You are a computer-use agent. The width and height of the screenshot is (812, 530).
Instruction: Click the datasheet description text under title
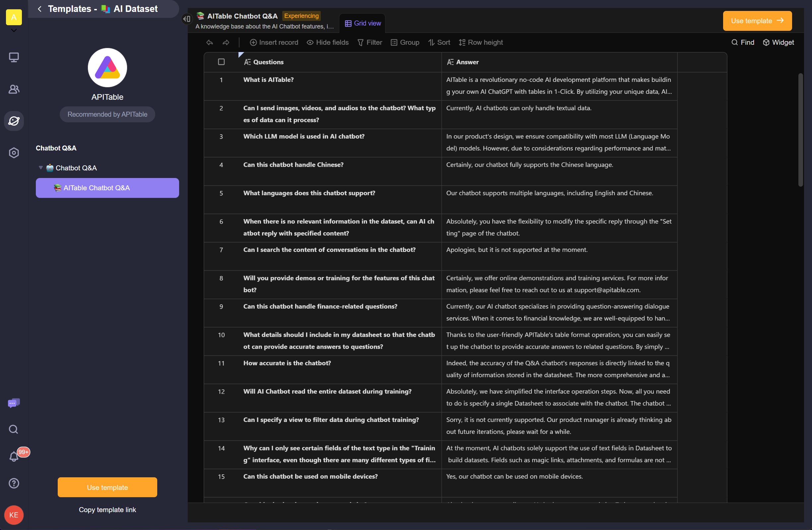point(264,26)
